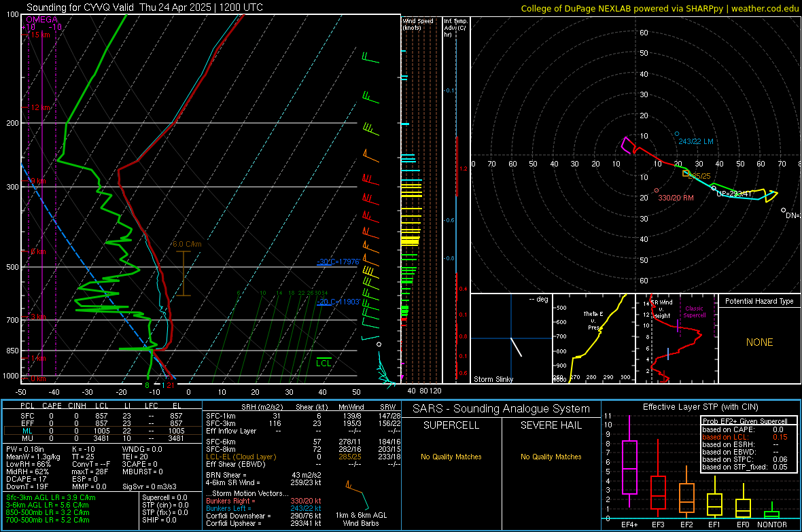Click the sounding title for CYVQ
Screen dimensions: 802x532
[145, 7]
